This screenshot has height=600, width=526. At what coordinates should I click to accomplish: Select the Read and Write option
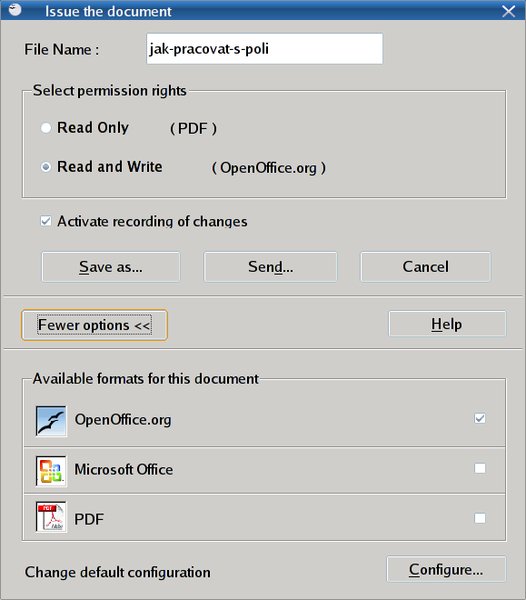click(46, 167)
